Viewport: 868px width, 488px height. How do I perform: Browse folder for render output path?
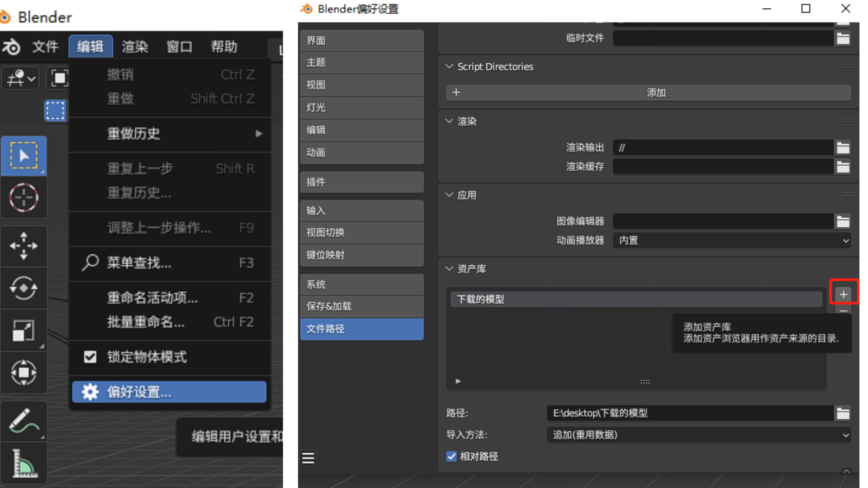pyautogui.click(x=843, y=147)
